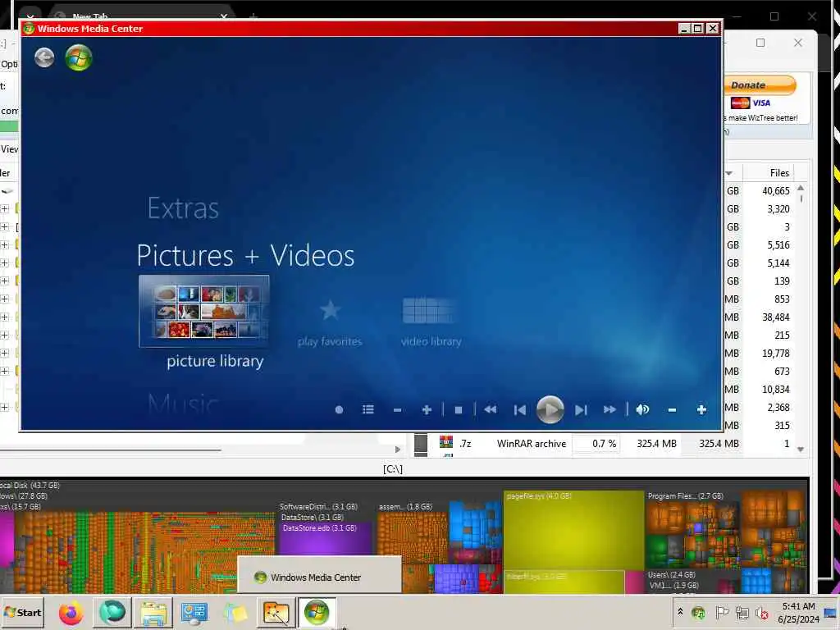Open the video library grid icon
This screenshot has height=630, width=840.
pyautogui.click(x=430, y=310)
